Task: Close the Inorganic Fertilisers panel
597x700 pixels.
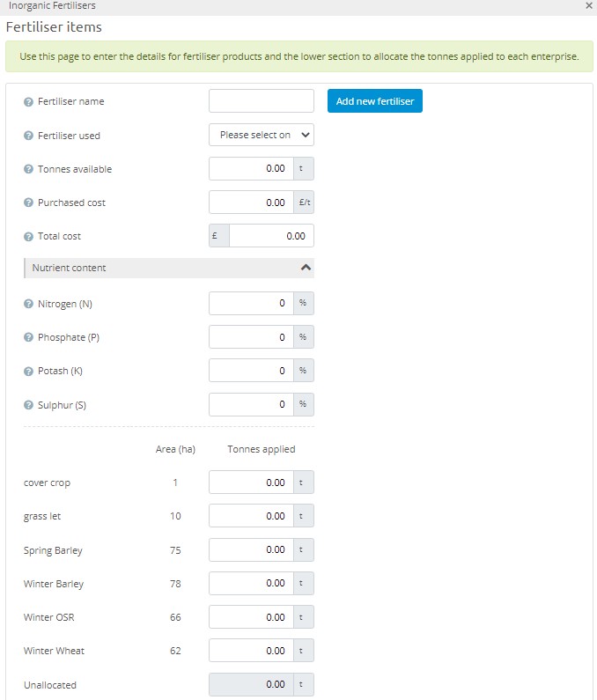Action: (588, 5)
